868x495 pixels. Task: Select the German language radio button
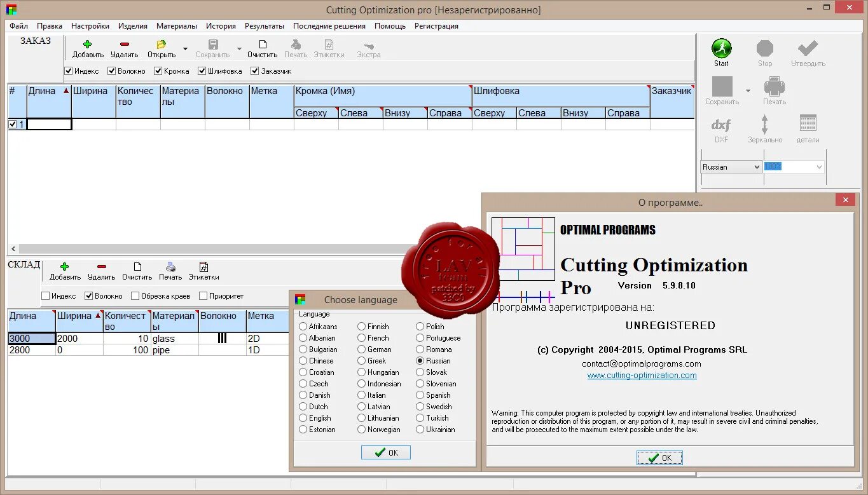click(361, 349)
